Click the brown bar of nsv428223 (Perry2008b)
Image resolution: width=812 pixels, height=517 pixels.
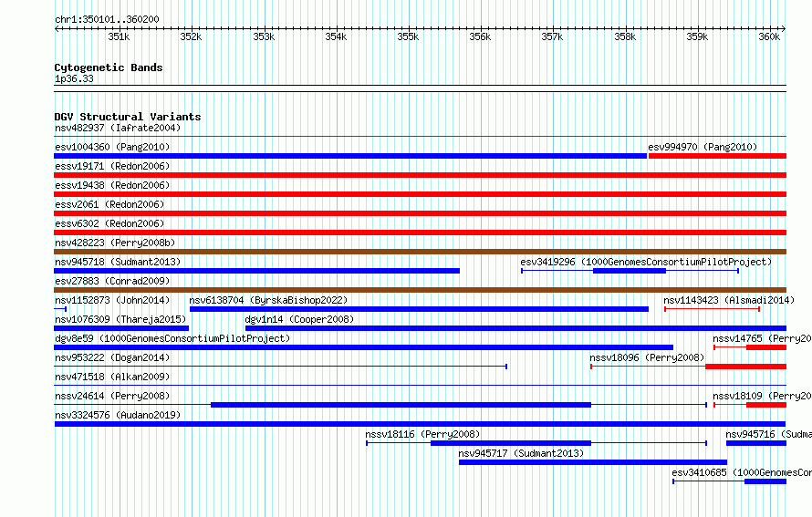(x=420, y=252)
